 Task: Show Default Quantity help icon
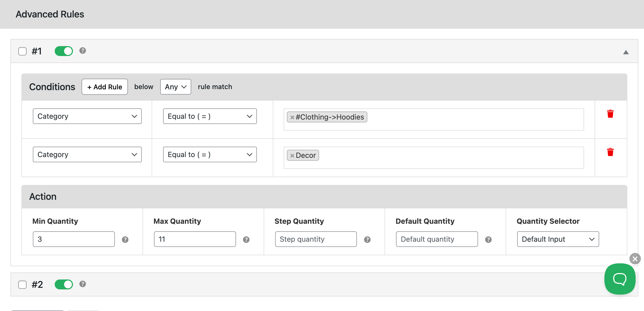click(488, 240)
